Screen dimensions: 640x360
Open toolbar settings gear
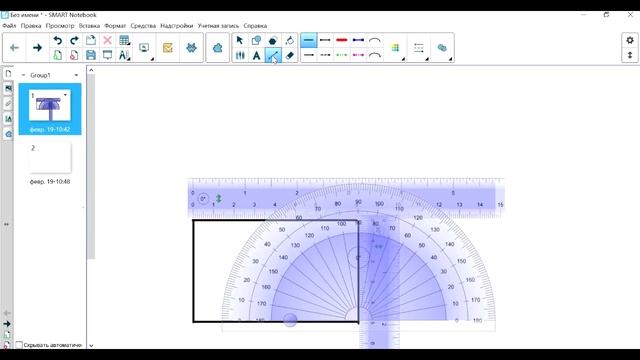pyautogui.click(x=630, y=40)
